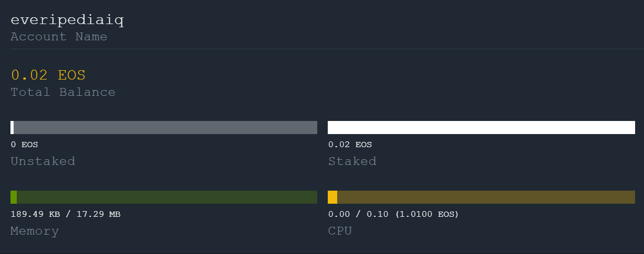Viewport: 644px width, 254px height.
Task: Click the white sliver at the Unstaked bar's start
Action: [12, 127]
